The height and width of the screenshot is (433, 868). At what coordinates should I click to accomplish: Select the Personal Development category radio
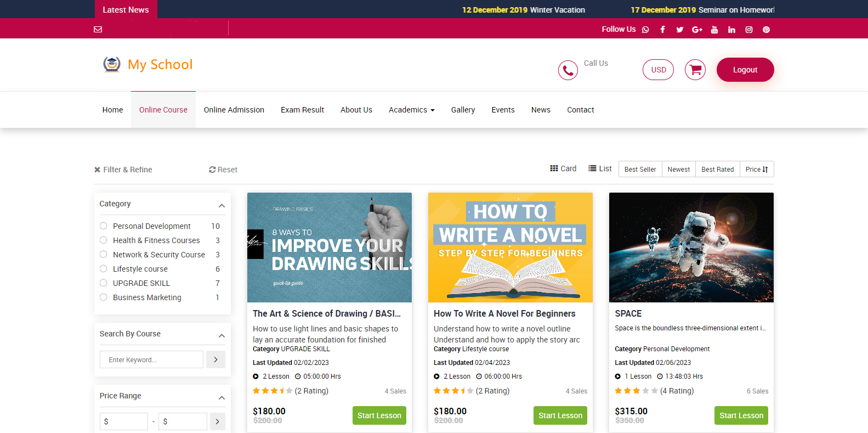tap(104, 226)
